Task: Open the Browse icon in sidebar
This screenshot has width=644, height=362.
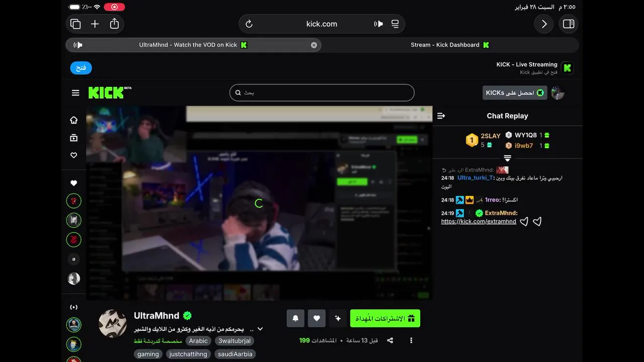Action: coord(74,138)
